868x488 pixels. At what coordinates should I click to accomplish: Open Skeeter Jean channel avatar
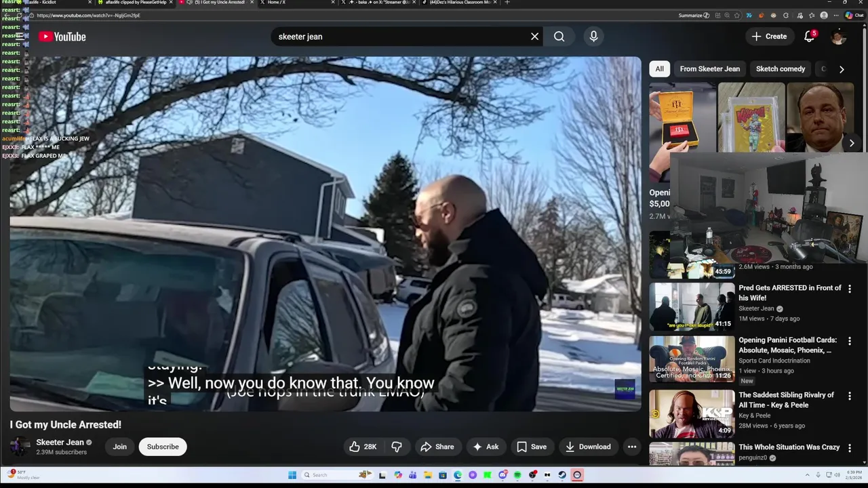tap(20, 447)
